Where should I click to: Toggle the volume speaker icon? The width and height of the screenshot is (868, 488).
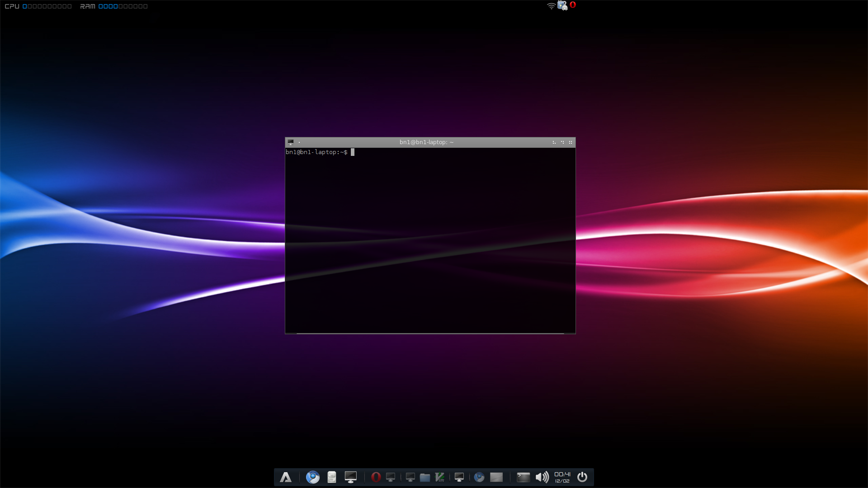(542, 477)
